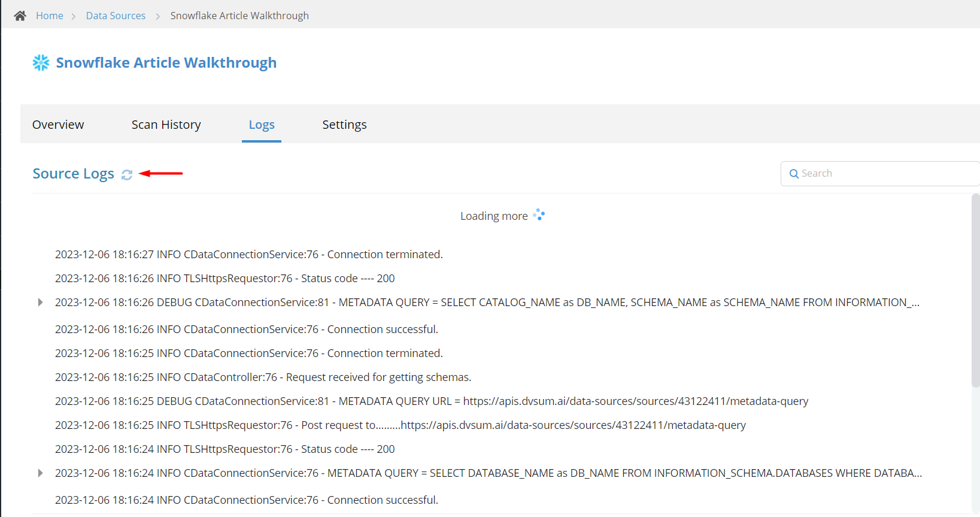980x517 pixels.
Task: Open the Settings tab
Action: (x=344, y=125)
